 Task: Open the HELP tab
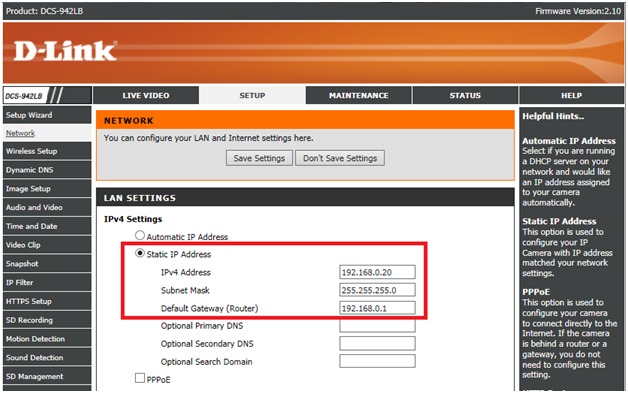click(572, 95)
